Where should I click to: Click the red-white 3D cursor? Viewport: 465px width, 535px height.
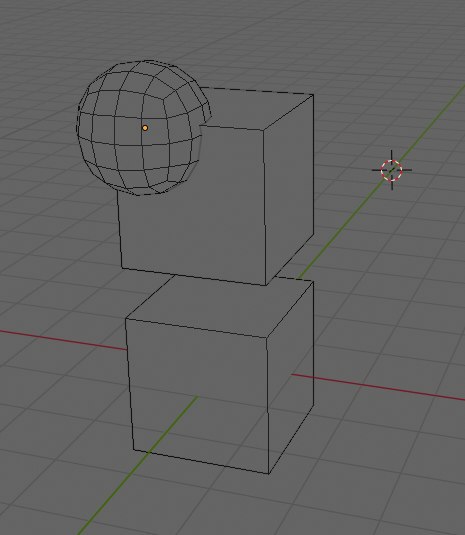tap(392, 170)
